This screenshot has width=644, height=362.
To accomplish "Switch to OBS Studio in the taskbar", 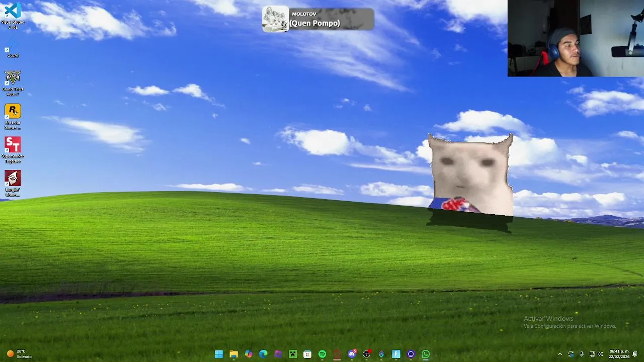I will tap(366, 354).
